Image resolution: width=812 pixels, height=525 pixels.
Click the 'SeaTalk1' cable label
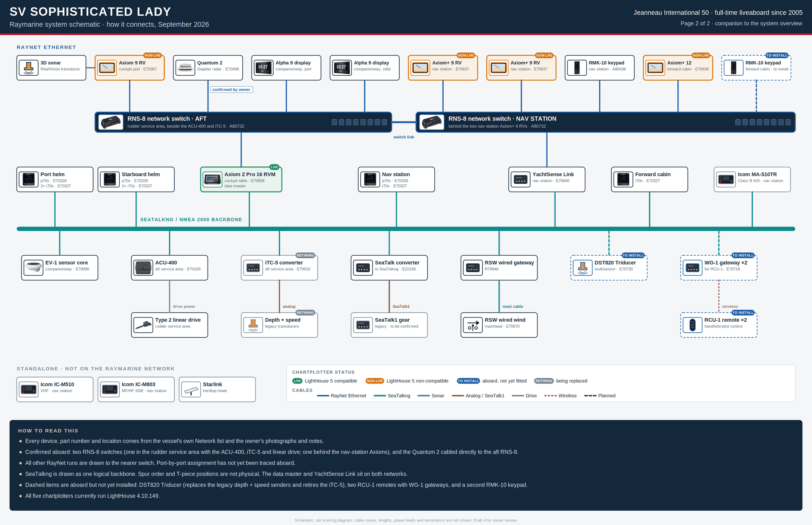(401, 306)
